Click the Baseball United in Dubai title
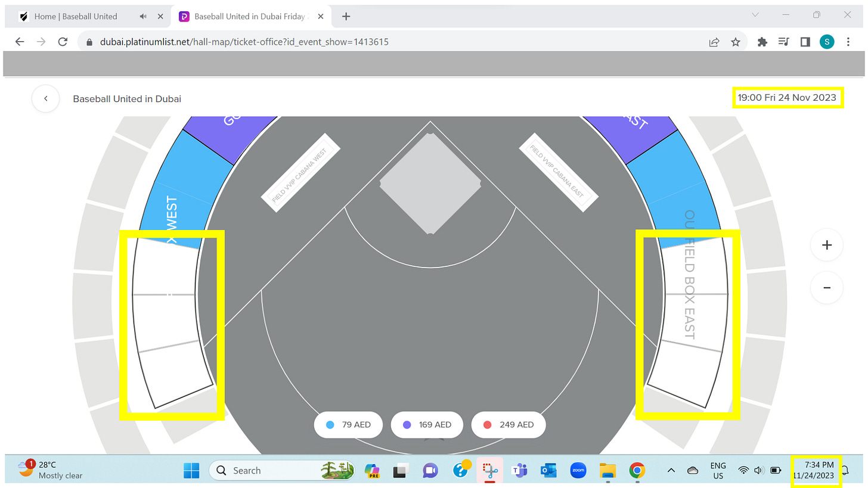This screenshot has height=488, width=868. (x=127, y=99)
